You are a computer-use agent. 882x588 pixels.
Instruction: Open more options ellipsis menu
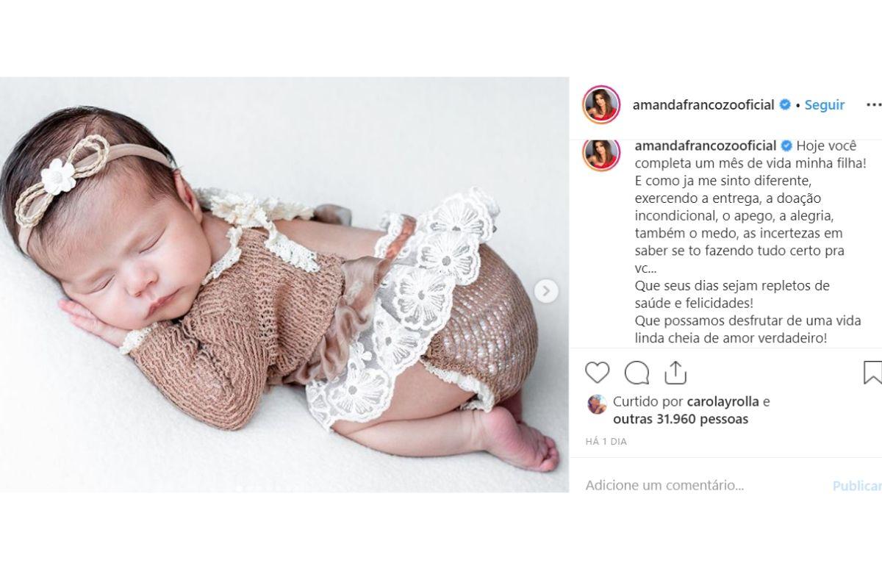(x=873, y=105)
